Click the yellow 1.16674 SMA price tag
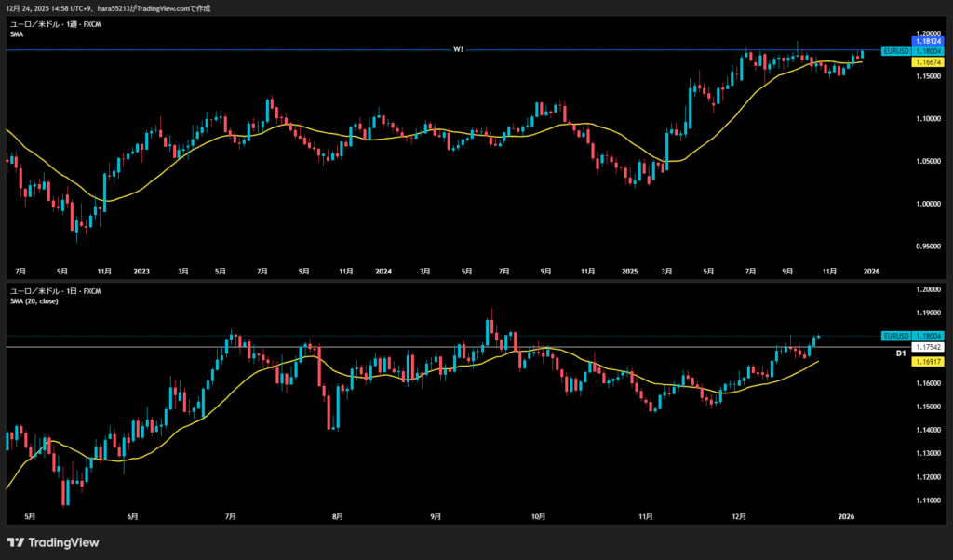The image size is (953, 560). (x=929, y=61)
